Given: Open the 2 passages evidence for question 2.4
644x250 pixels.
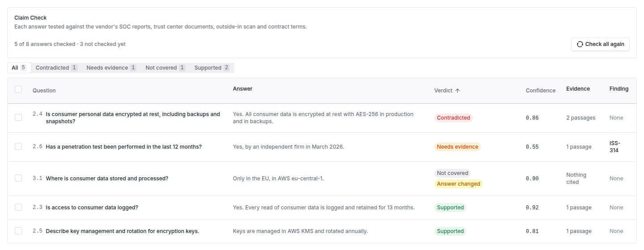Looking at the screenshot, I should [581, 118].
